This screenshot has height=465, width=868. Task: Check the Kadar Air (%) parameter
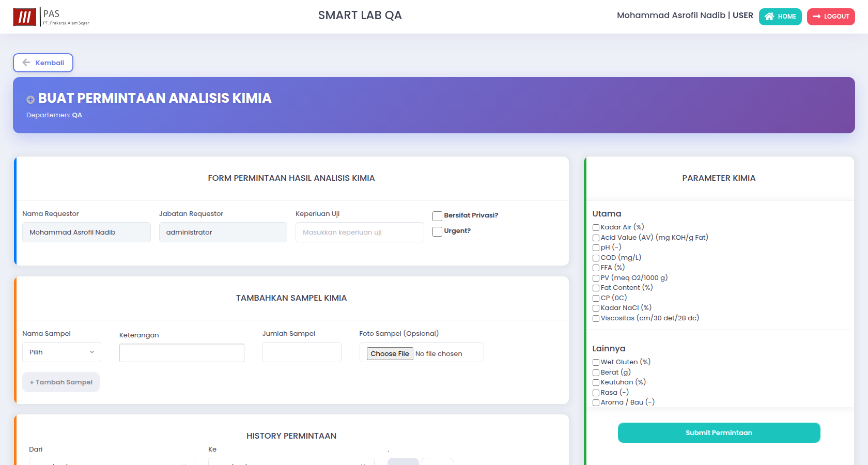coord(596,227)
